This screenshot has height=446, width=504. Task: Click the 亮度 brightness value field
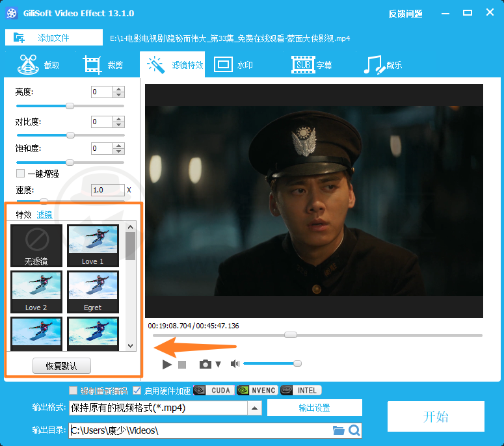click(x=102, y=92)
